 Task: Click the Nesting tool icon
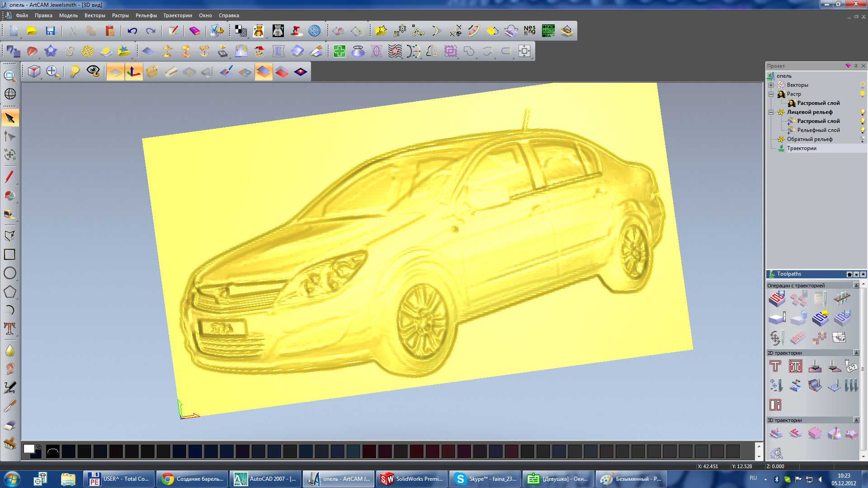click(529, 31)
